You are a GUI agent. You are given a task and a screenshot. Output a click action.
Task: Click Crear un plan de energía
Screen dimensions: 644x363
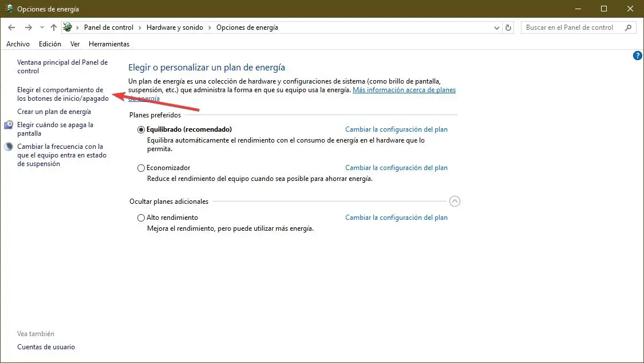click(54, 112)
